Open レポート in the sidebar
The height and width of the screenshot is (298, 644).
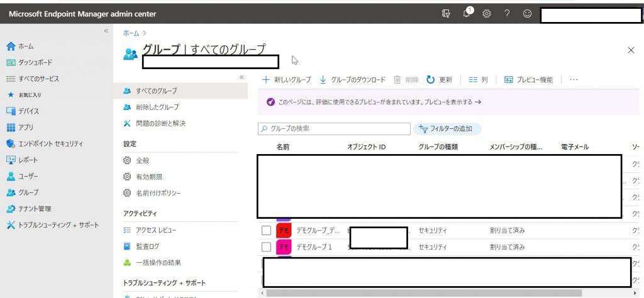point(22,160)
